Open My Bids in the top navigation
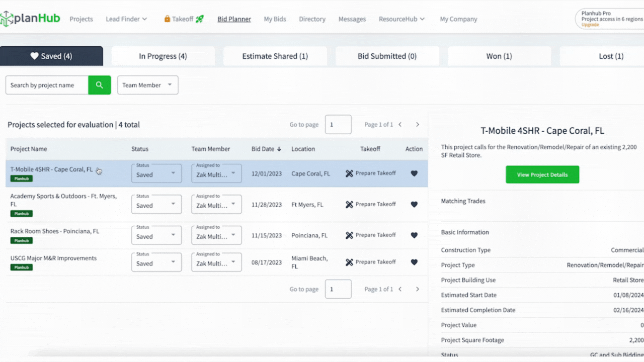 click(x=275, y=19)
